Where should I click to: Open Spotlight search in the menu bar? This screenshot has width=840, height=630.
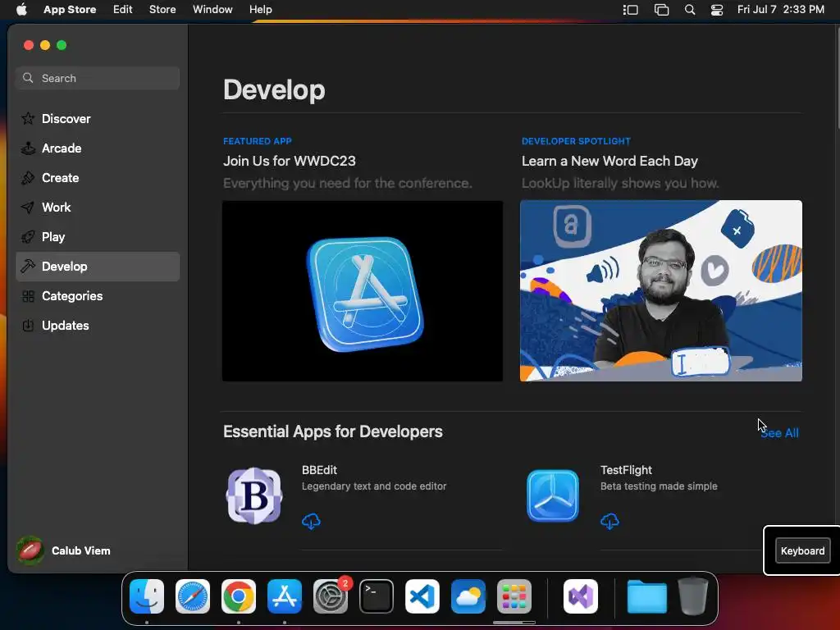coord(690,10)
